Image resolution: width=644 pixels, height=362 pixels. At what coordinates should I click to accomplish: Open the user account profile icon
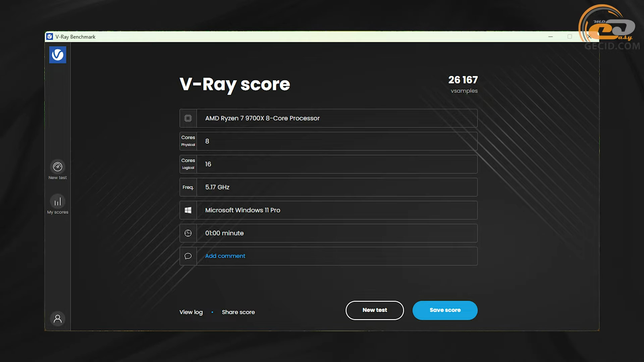coord(58,319)
